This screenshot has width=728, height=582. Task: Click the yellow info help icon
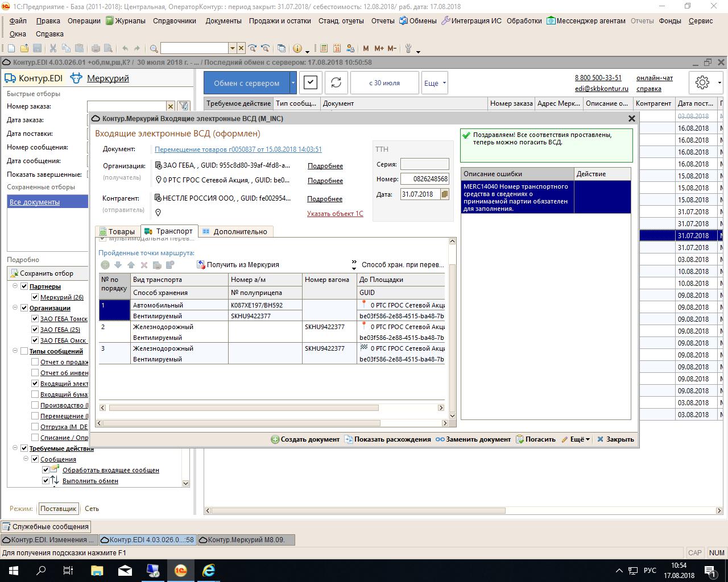[297, 48]
